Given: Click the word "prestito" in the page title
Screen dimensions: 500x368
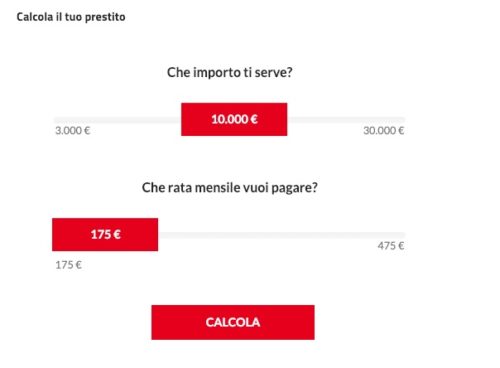Looking at the screenshot, I should [x=105, y=17].
